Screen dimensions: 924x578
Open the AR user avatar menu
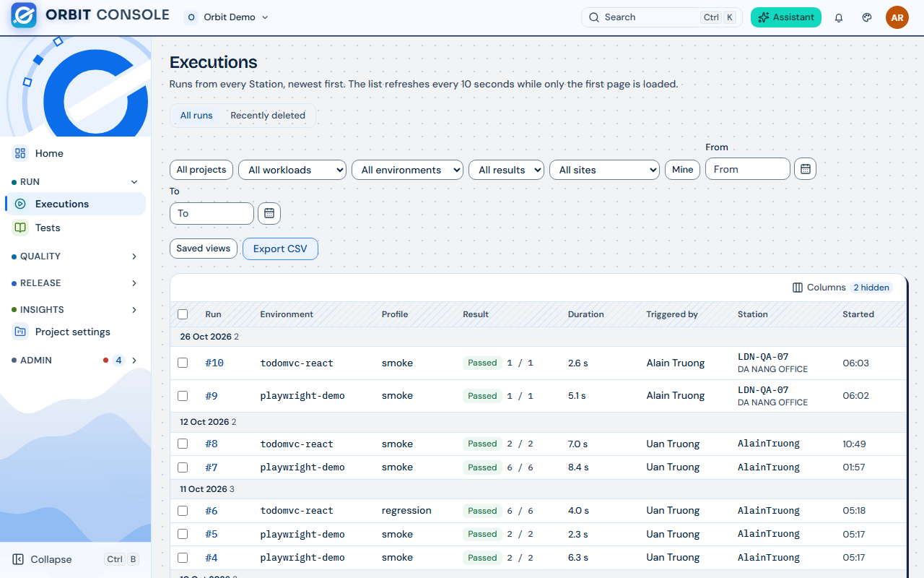897,17
